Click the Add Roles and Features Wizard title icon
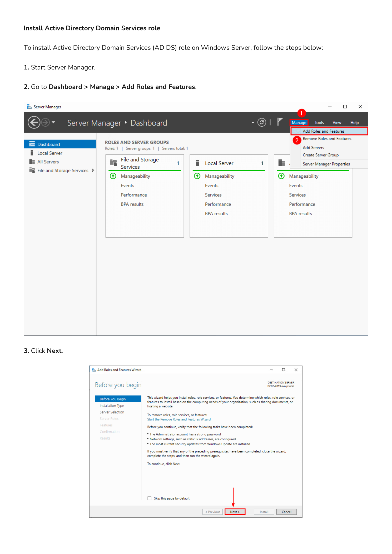Image resolution: width=392 pixels, height=554 pixels. [x=94, y=370]
